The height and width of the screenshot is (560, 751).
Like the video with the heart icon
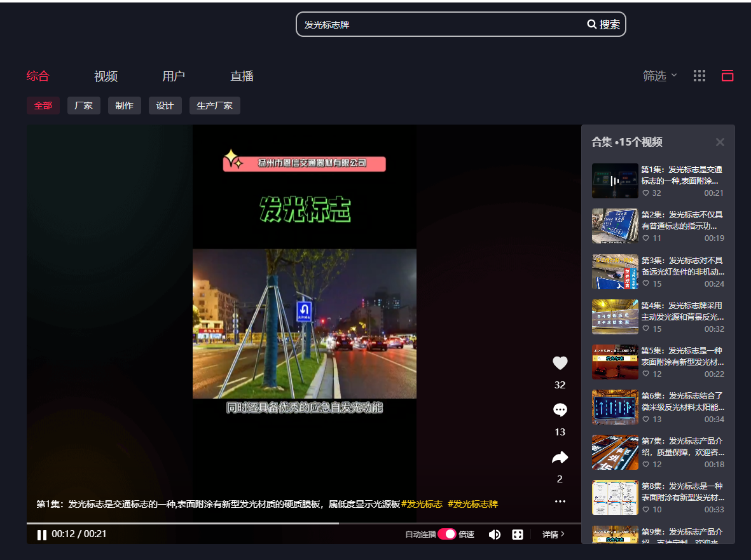tap(560, 364)
